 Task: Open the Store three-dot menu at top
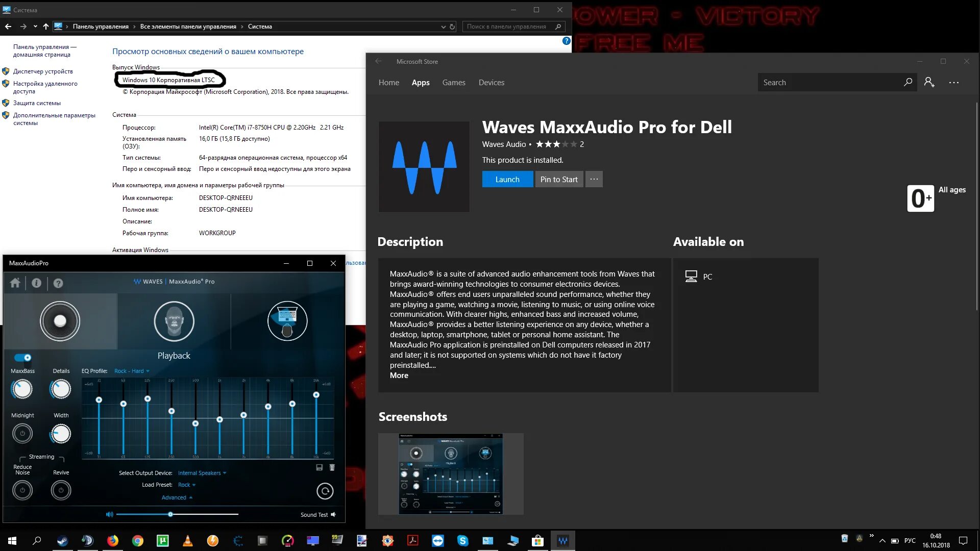(953, 82)
